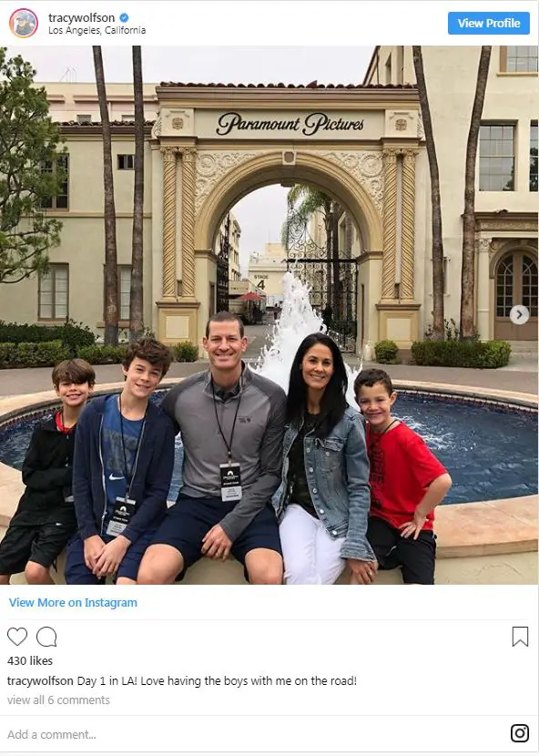The height and width of the screenshot is (756, 539).
Task: Open the Los Angeles, California location
Action: tap(97, 30)
